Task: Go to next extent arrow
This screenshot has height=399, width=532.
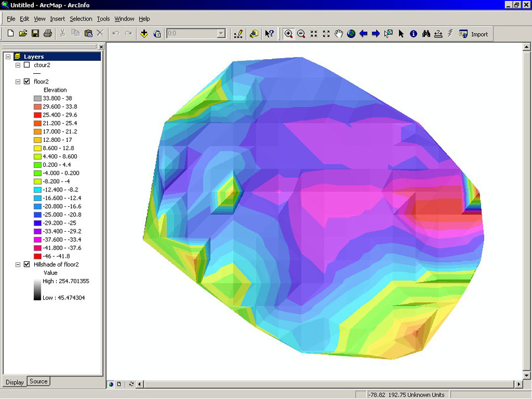Action: pos(375,34)
